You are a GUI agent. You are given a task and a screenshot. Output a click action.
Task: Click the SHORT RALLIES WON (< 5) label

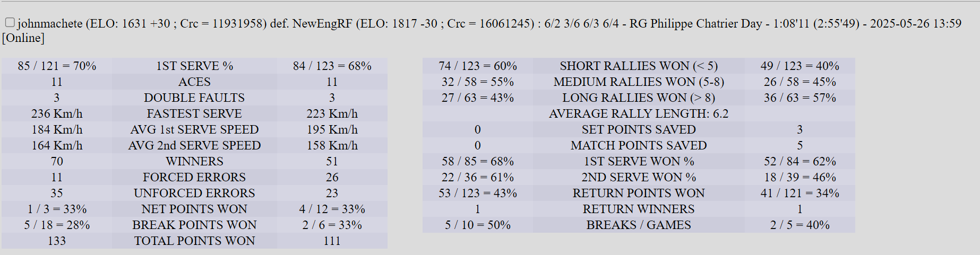(x=639, y=66)
